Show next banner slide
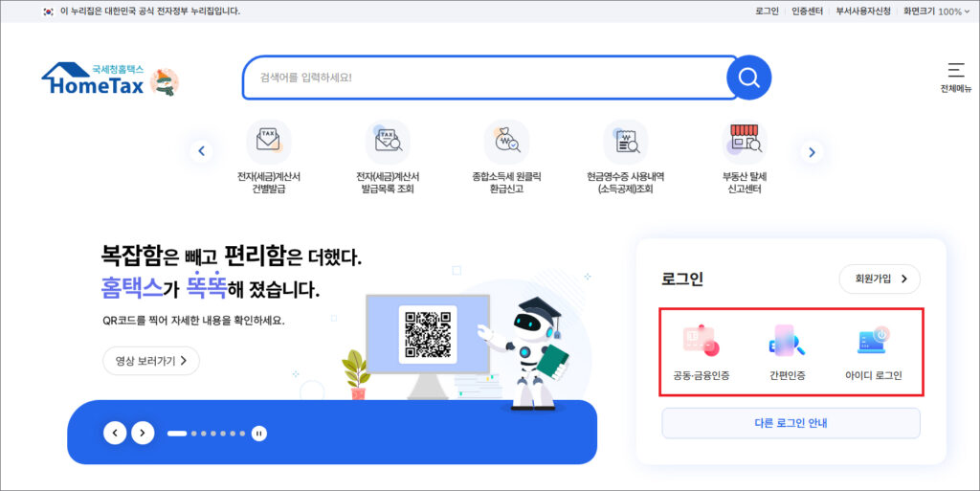This screenshot has height=491, width=980. click(143, 433)
